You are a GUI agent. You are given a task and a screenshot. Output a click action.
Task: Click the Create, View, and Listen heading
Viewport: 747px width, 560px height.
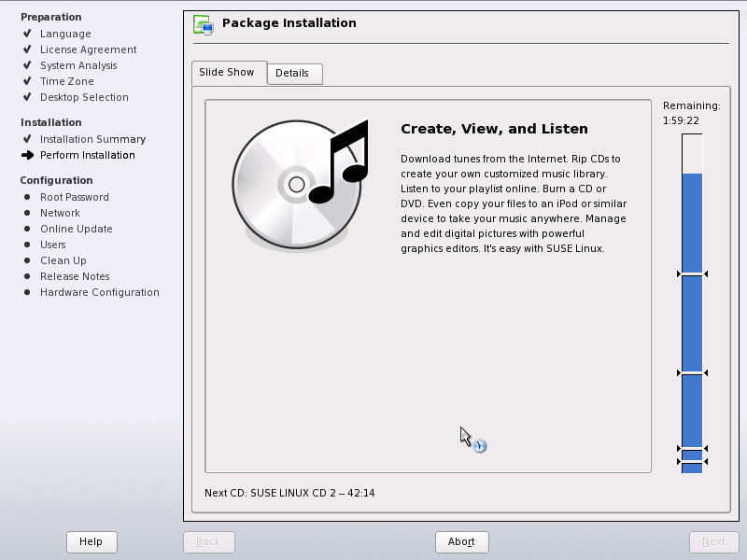click(x=494, y=129)
